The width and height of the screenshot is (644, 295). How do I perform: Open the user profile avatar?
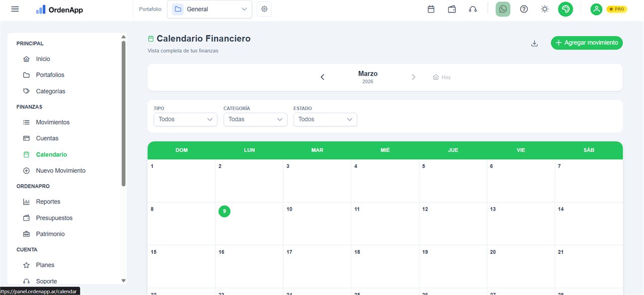click(596, 9)
